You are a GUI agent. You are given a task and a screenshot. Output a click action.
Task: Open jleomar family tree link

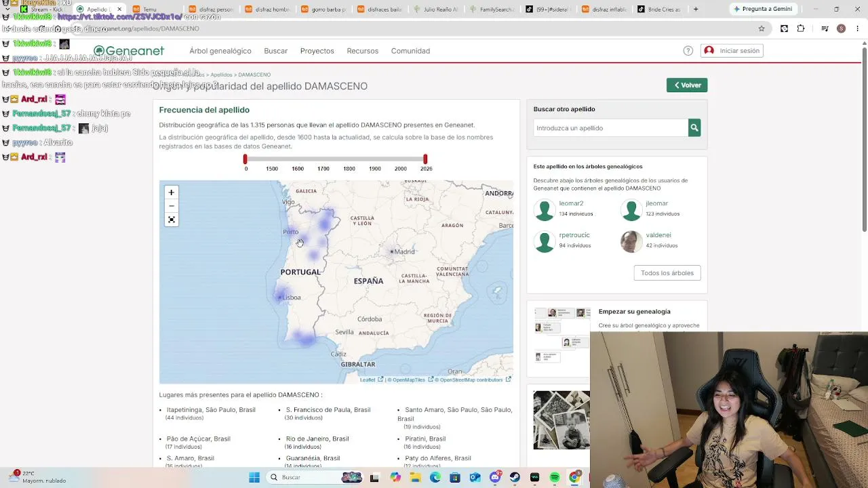pyautogui.click(x=657, y=203)
